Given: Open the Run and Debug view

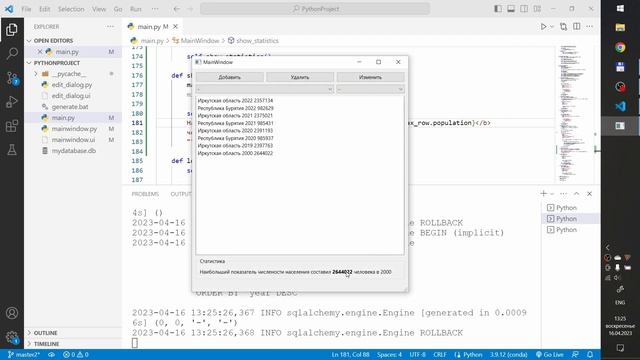Looking at the screenshot, I should (12, 102).
